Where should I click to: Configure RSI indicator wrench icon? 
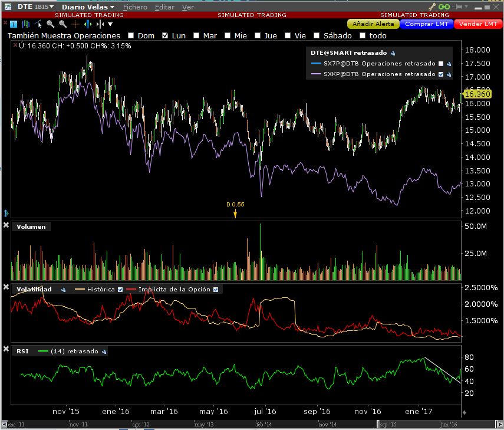click(104, 352)
